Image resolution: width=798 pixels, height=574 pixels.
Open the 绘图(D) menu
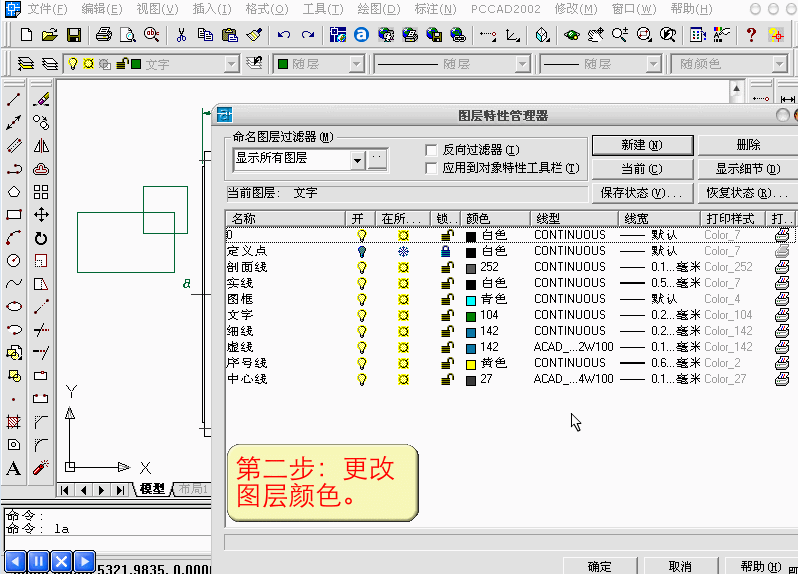379,9
